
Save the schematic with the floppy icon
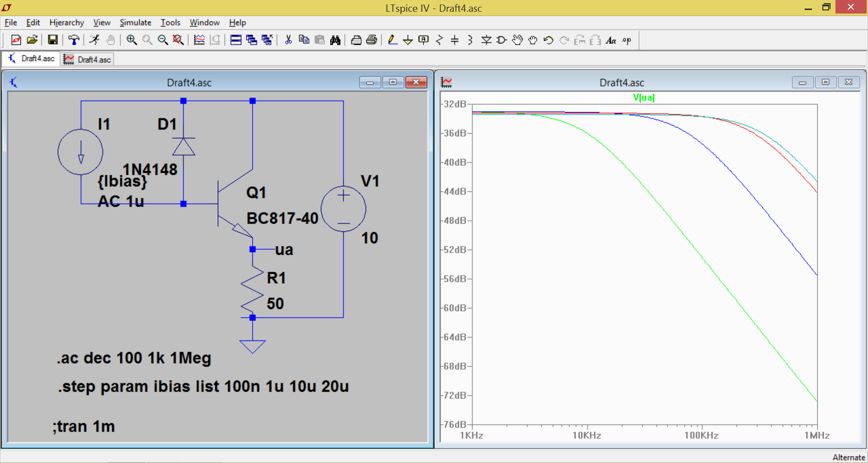(53, 40)
